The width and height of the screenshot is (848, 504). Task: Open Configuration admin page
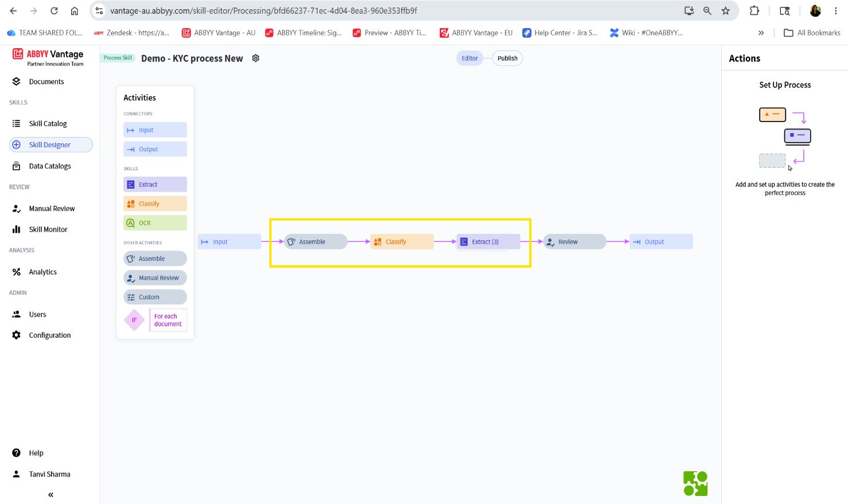(50, 335)
